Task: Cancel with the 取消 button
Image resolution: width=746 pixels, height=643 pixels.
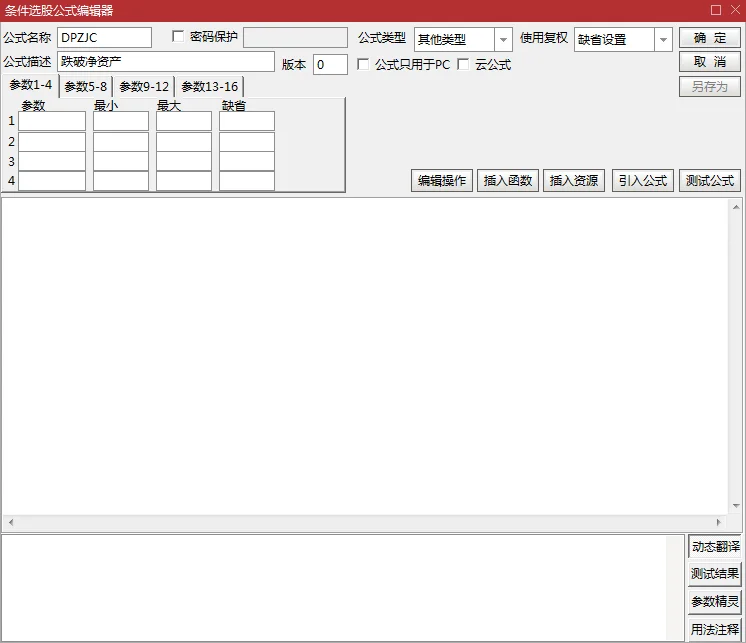Action: 709,62
